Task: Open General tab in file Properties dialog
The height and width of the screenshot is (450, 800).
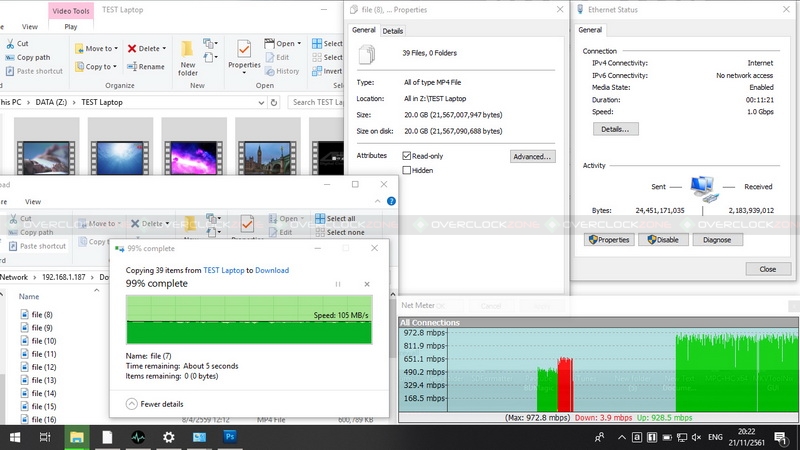Action: tap(364, 30)
